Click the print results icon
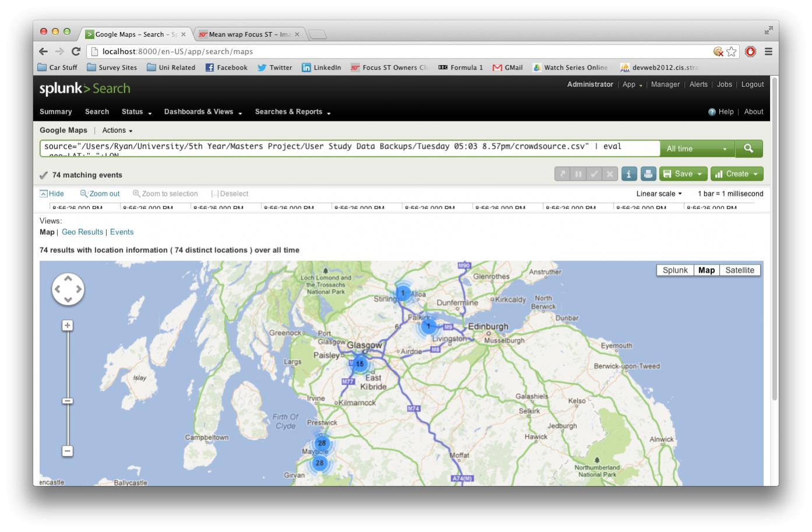The height and width of the screenshot is (532, 812). 648,174
